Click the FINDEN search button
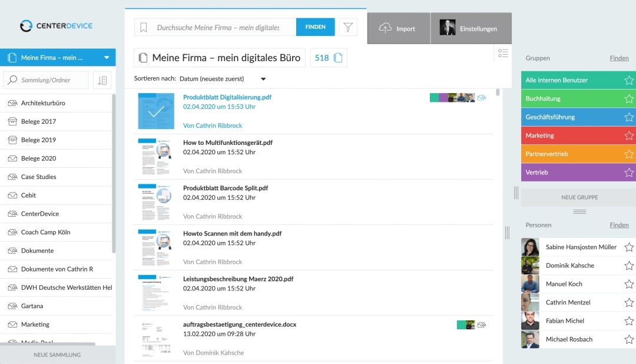 point(315,27)
